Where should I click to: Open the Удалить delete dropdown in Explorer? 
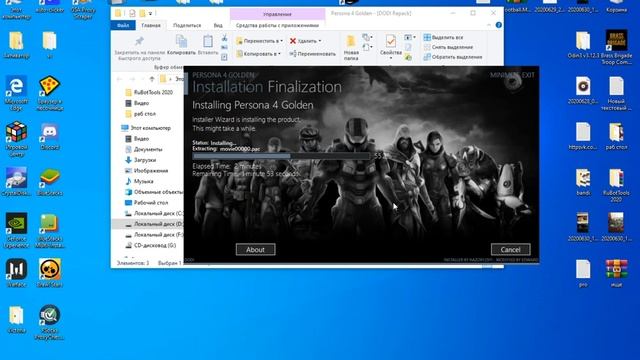[305, 41]
